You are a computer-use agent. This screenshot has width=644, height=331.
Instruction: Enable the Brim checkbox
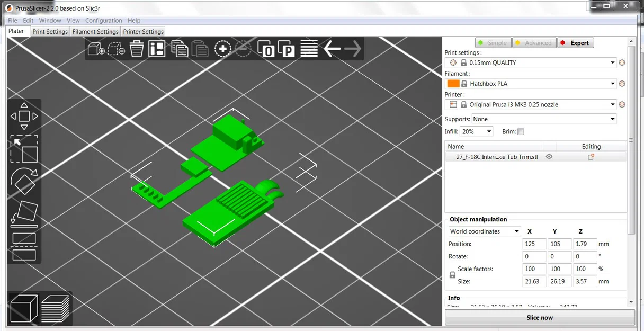coord(521,131)
